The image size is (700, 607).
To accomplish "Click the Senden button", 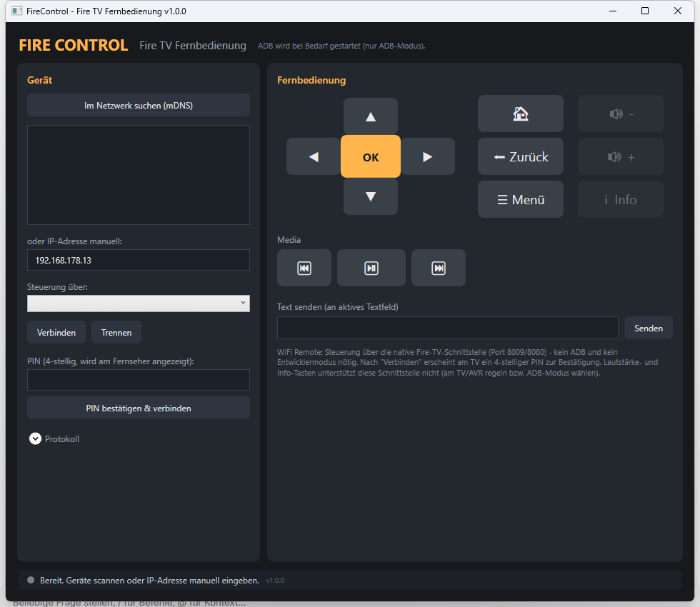I will pyautogui.click(x=649, y=328).
